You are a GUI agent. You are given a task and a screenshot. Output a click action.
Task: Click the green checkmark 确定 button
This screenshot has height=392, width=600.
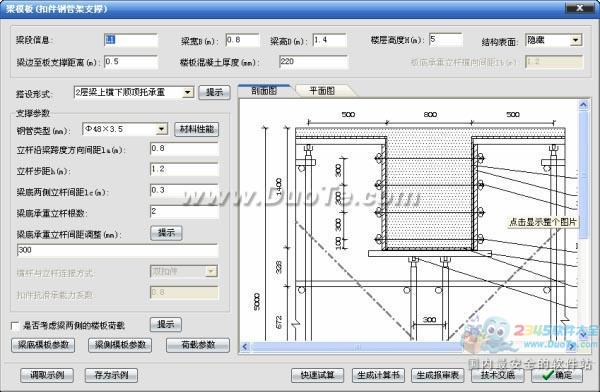(x=557, y=375)
